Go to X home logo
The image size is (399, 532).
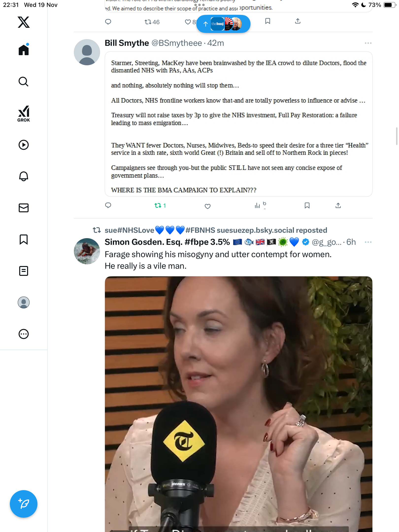click(24, 22)
